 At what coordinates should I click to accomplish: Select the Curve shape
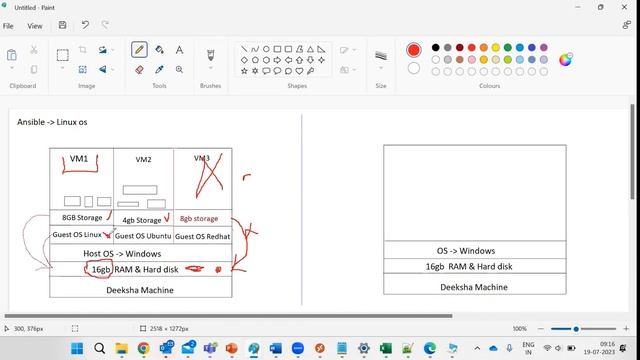255,49
